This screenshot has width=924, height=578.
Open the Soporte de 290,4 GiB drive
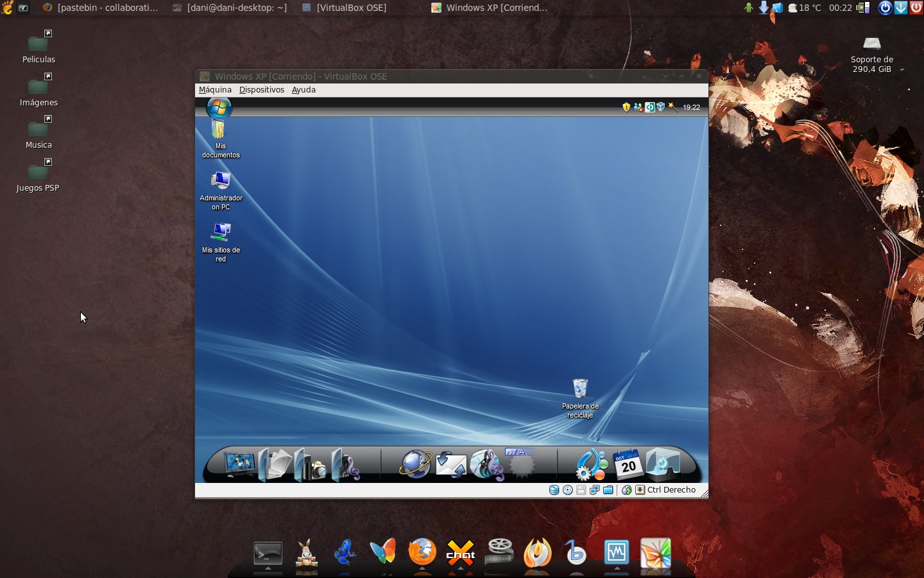click(872, 54)
